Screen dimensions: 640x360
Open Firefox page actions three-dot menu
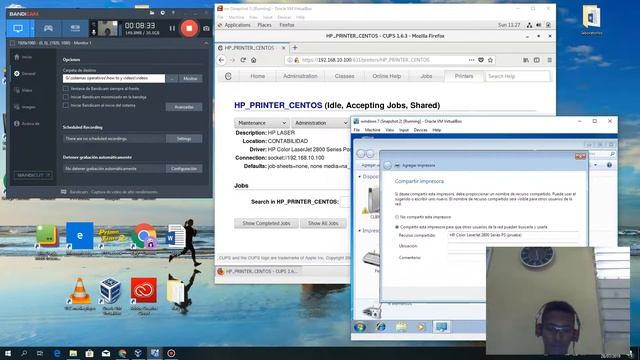click(x=471, y=60)
